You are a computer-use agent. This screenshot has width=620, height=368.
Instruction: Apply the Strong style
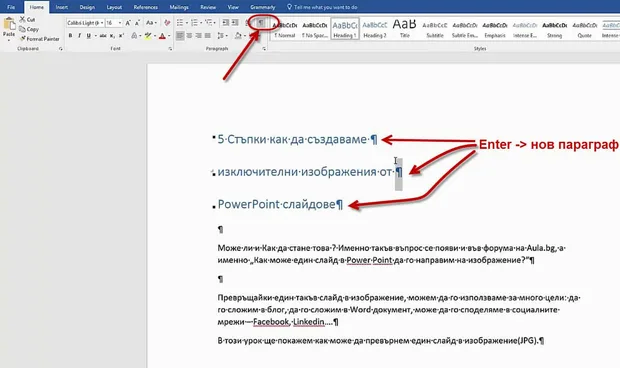(x=554, y=29)
